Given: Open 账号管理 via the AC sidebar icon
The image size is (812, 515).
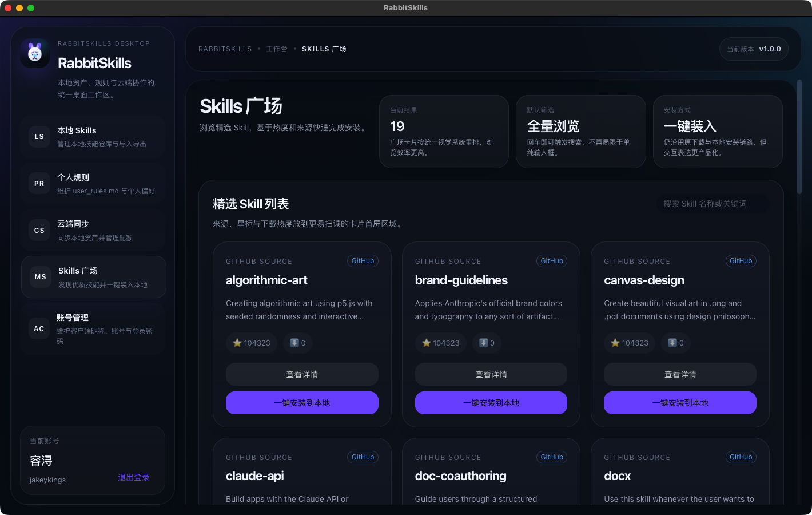Looking at the screenshot, I should [38, 328].
